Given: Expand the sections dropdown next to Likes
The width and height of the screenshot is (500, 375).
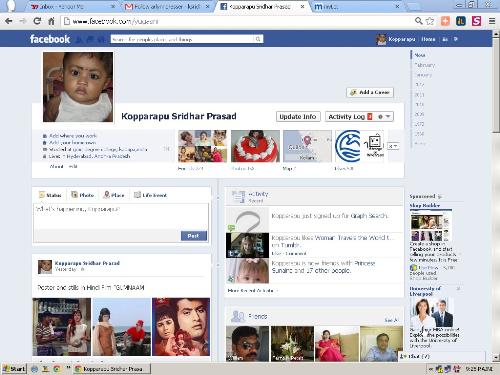Looking at the screenshot, I should 393,146.
